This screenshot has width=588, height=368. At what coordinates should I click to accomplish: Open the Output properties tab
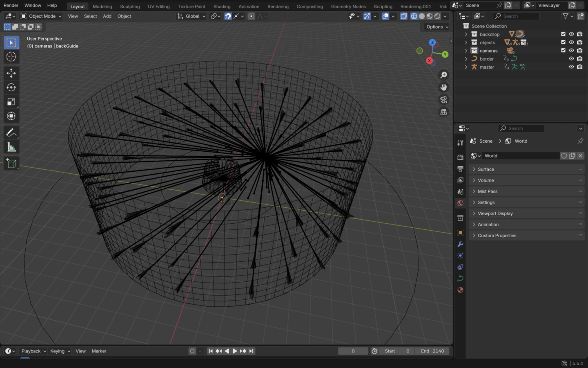pyautogui.click(x=460, y=169)
